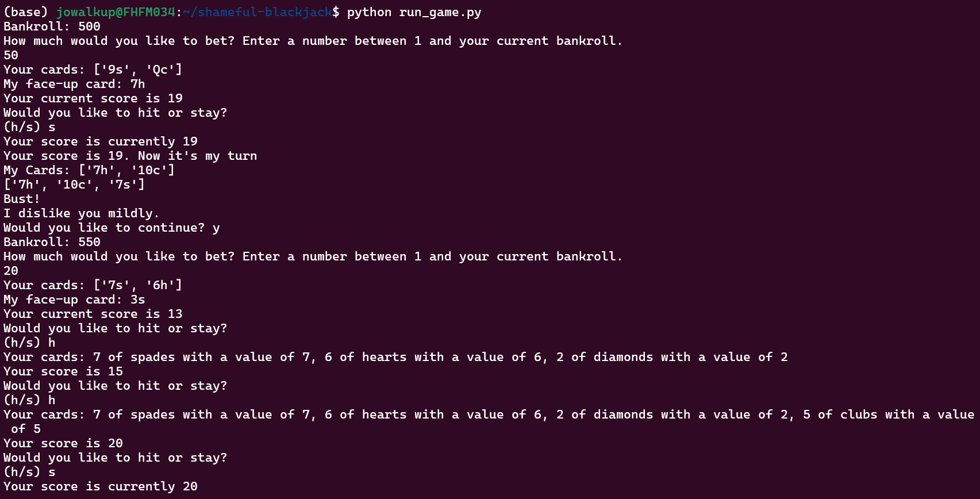The height and width of the screenshot is (499, 980).
Task: Click the 'Your current score is 19' line
Action: tap(93, 98)
